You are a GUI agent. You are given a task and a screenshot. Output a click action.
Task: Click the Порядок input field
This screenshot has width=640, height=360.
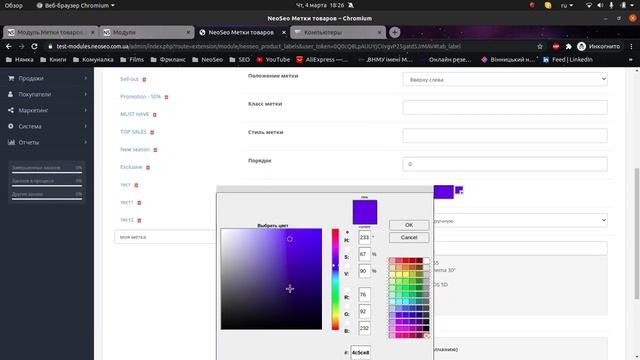coord(505,164)
